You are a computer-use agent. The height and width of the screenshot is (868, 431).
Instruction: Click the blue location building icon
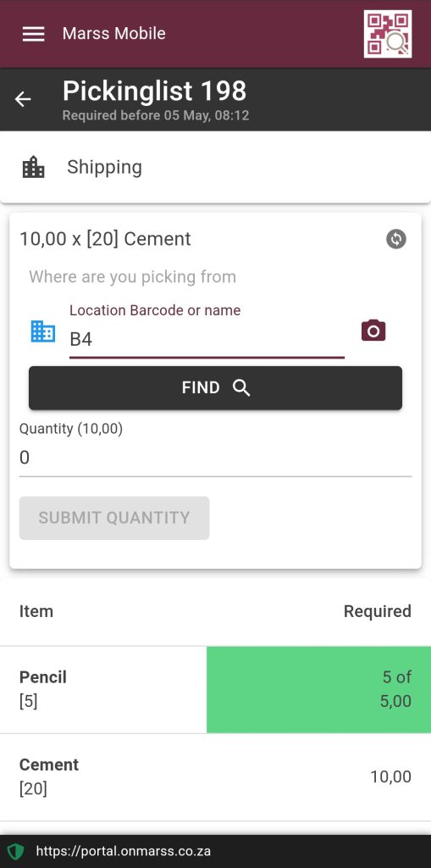[x=42, y=331]
